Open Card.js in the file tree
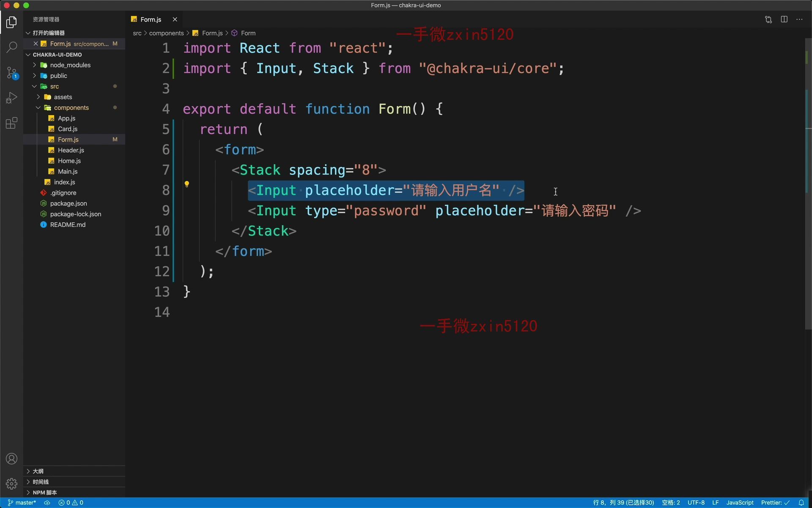Viewport: 812px width, 508px height. point(74,129)
